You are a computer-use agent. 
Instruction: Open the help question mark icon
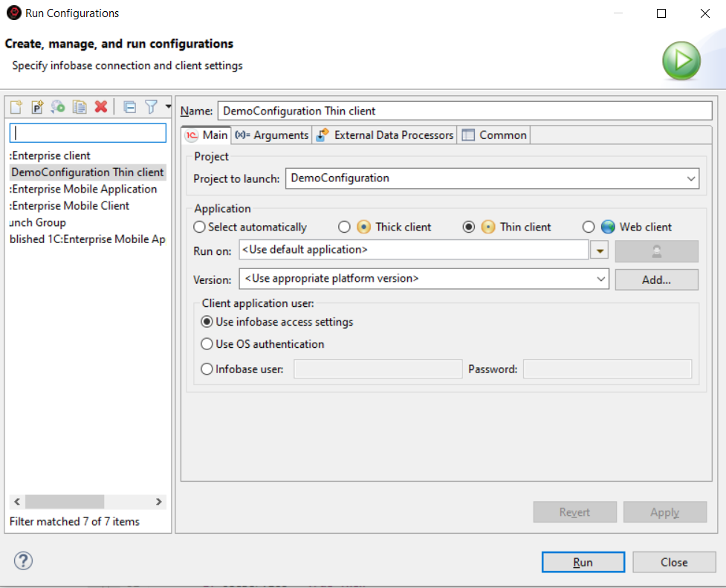(24, 561)
